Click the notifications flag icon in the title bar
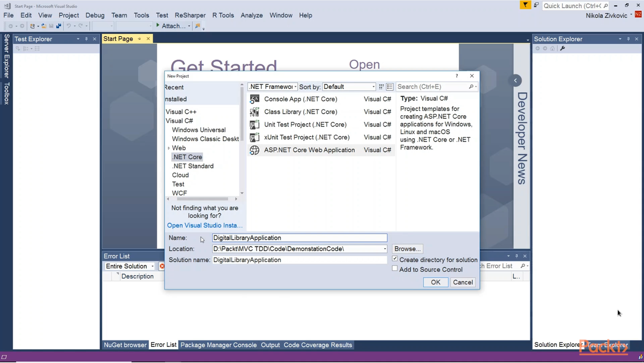Viewport: 644px width, 363px height. (x=525, y=5)
